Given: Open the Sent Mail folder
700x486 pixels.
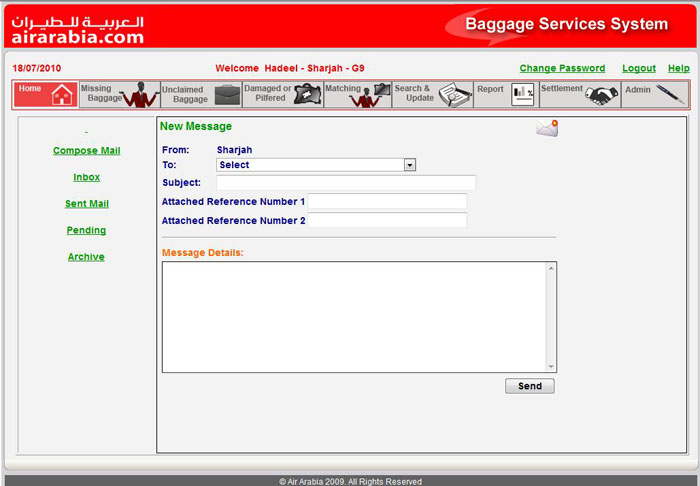Looking at the screenshot, I should coord(86,204).
